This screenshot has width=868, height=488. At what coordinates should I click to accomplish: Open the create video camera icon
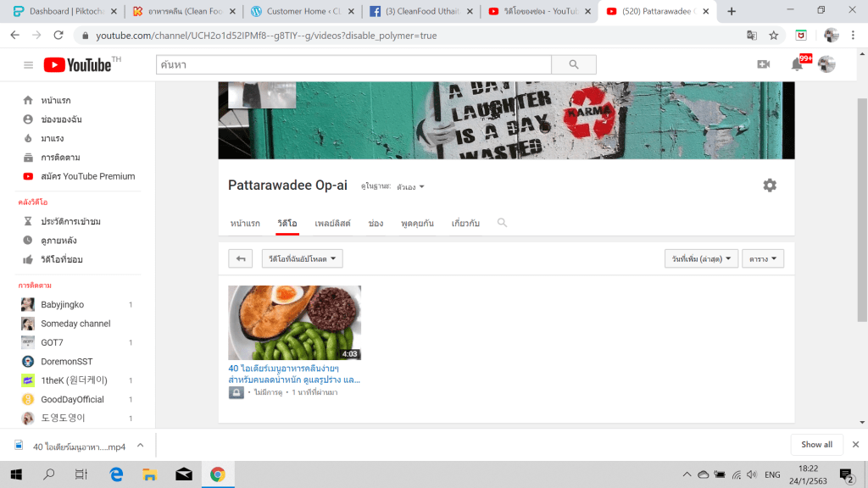763,64
